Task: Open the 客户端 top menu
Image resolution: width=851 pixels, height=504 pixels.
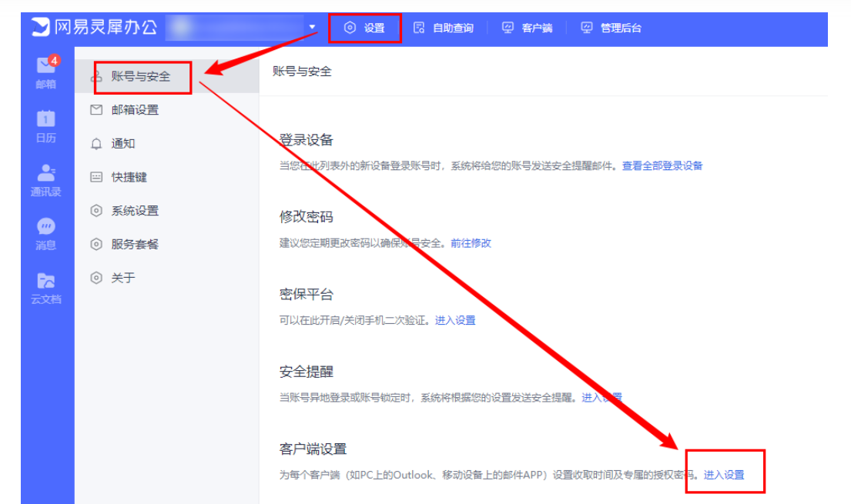Action: pyautogui.click(x=527, y=28)
